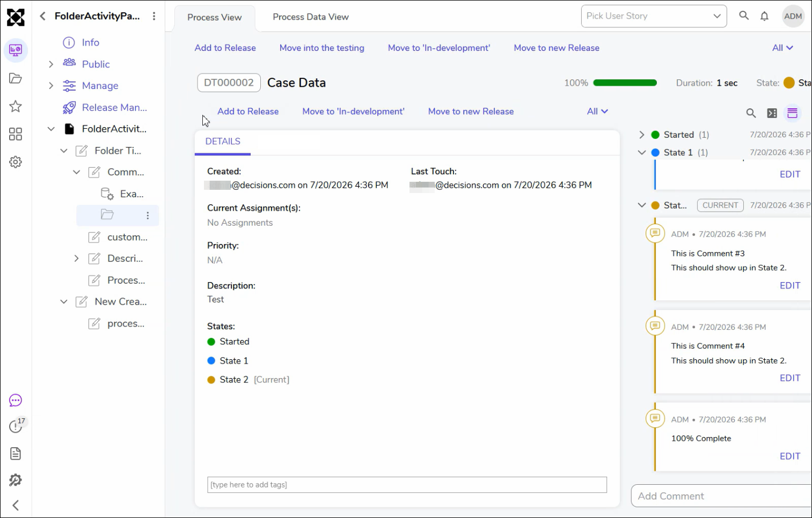Click EDIT on the 100% Complete comment
This screenshot has height=518, width=812.
[x=790, y=456]
